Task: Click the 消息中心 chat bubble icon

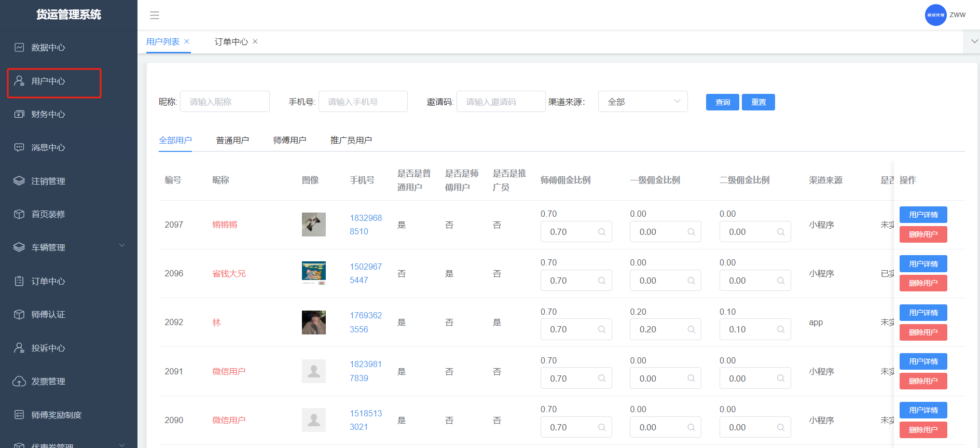Action: (x=19, y=147)
